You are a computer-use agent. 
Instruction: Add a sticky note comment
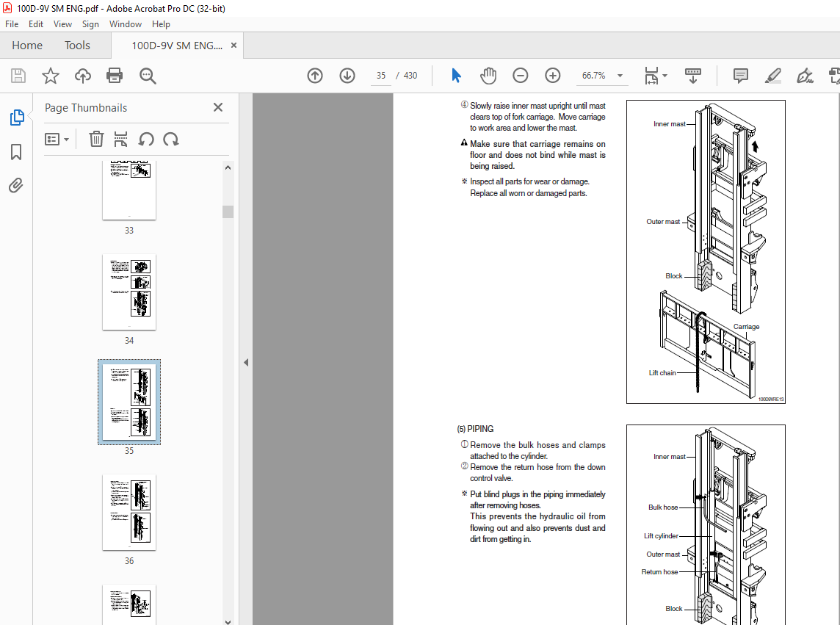click(740, 76)
